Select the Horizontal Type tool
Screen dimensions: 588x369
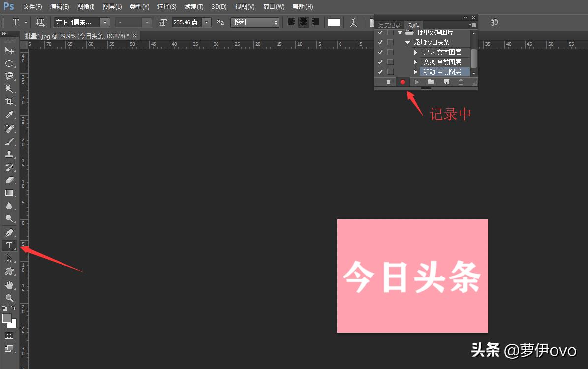tap(9, 245)
